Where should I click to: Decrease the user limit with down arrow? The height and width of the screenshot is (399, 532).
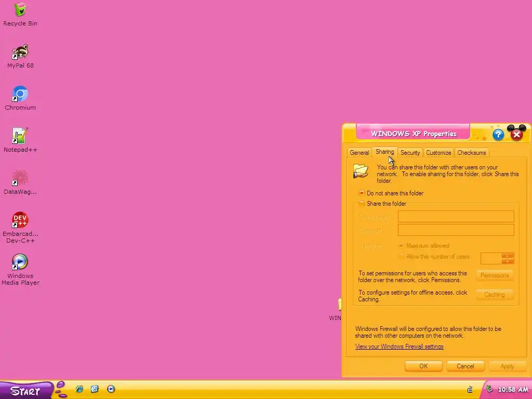click(508, 261)
